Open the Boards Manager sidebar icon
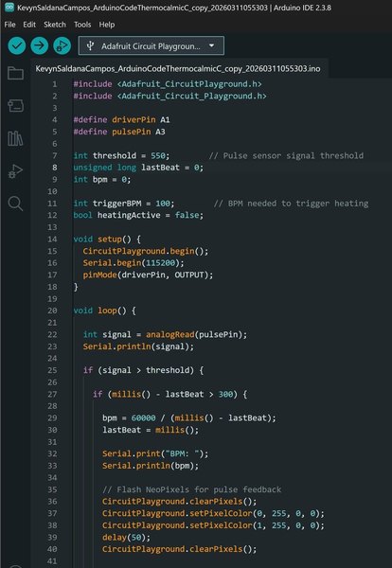The width and height of the screenshot is (392, 568). [15, 106]
